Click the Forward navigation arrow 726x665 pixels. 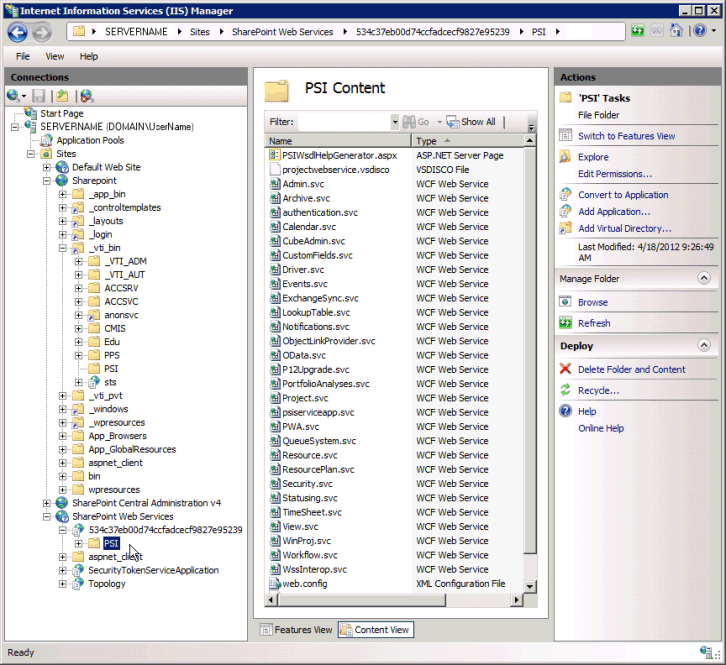(x=42, y=32)
